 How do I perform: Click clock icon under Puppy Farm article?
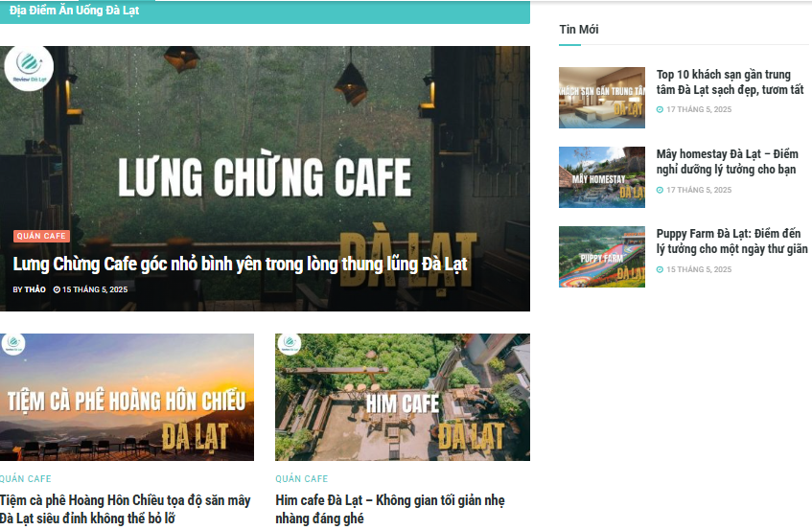[x=660, y=269]
